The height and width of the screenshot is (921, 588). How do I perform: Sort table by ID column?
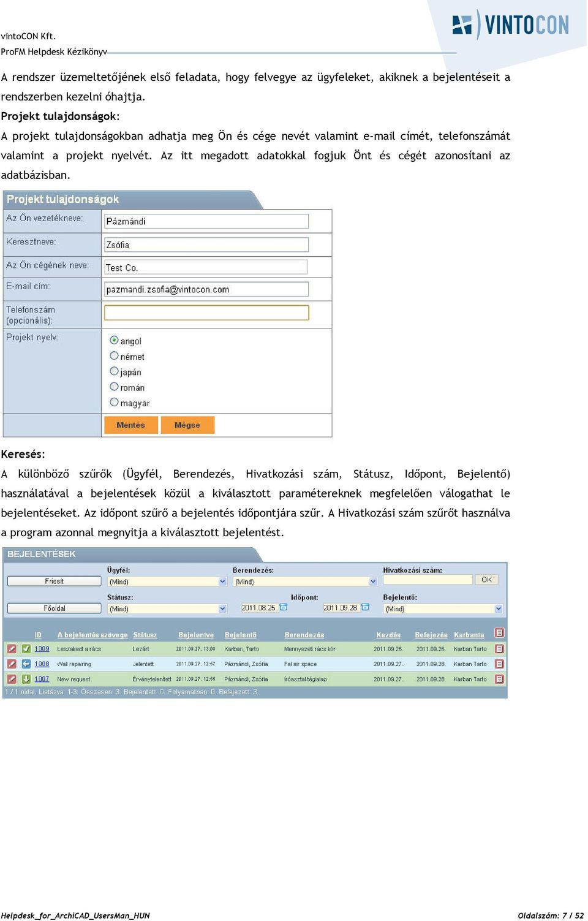pyautogui.click(x=38, y=635)
